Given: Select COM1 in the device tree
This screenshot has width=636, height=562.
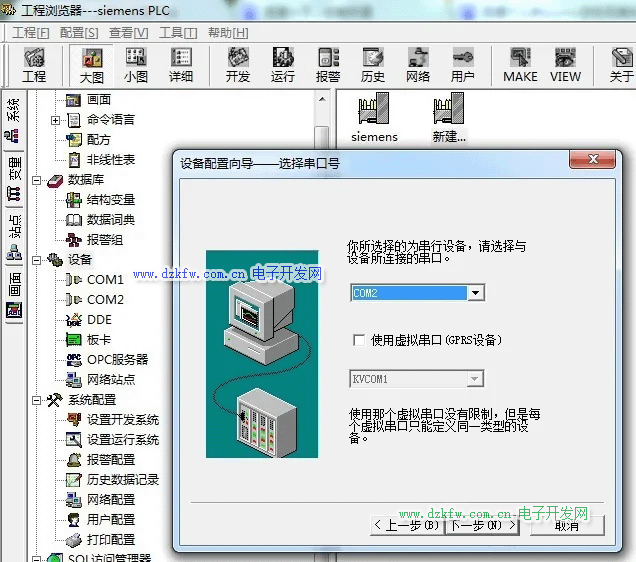Looking at the screenshot, I should [x=105, y=280].
